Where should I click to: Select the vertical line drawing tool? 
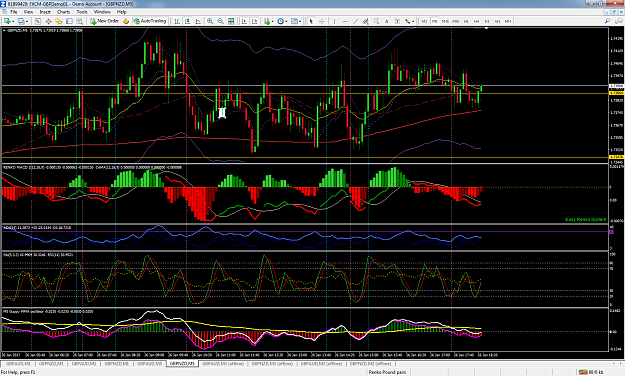tap(334, 21)
